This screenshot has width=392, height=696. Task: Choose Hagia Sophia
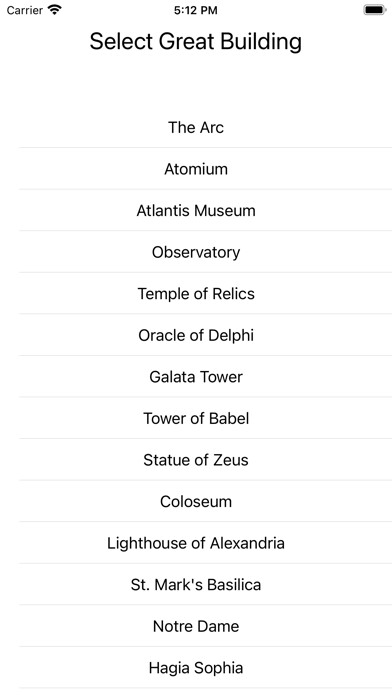point(196,668)
